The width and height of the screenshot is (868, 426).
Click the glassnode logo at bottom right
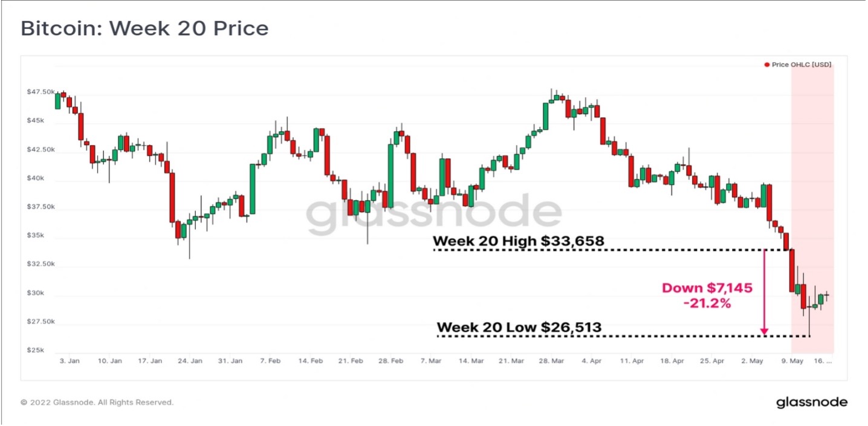(x=811, y=402)
